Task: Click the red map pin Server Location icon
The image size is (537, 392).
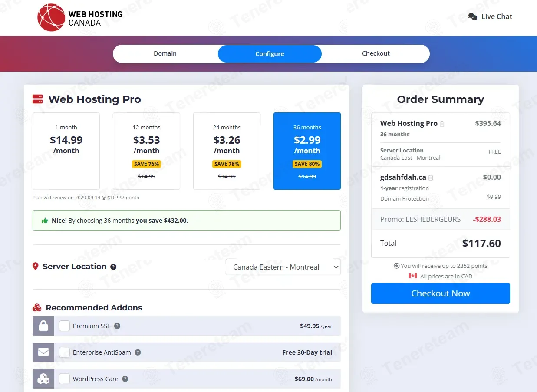Action: point(36,267)
